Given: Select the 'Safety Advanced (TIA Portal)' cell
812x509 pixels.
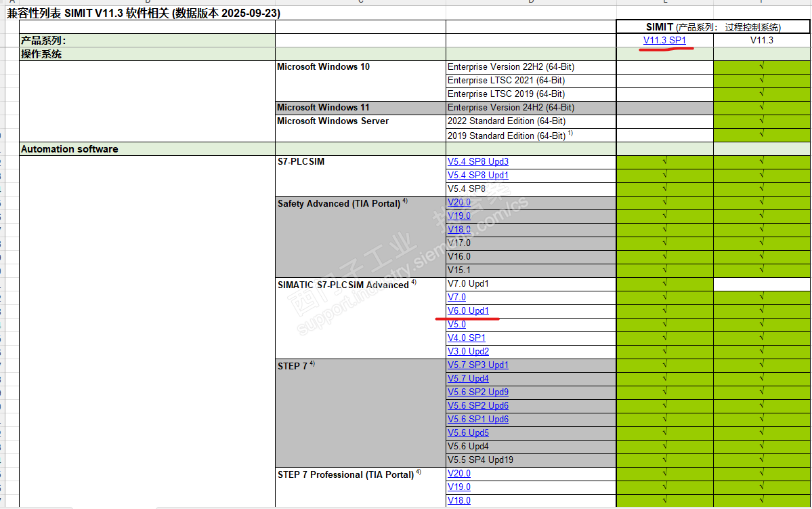Looking at the screenshot, I should (x=360, y=237).
